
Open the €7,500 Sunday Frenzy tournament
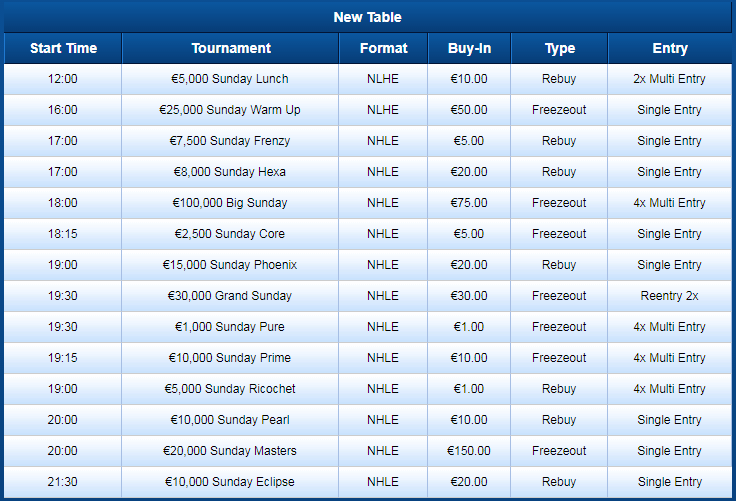click(230, 141)
